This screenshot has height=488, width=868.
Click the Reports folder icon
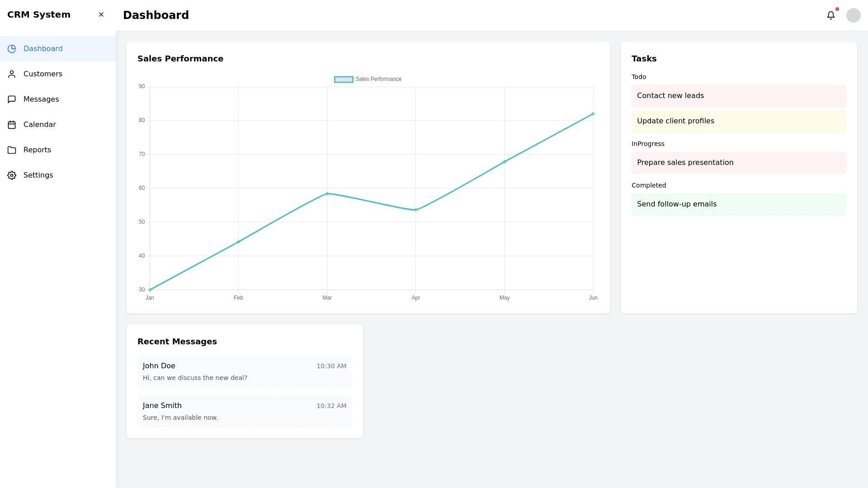(x=12, y=150)
